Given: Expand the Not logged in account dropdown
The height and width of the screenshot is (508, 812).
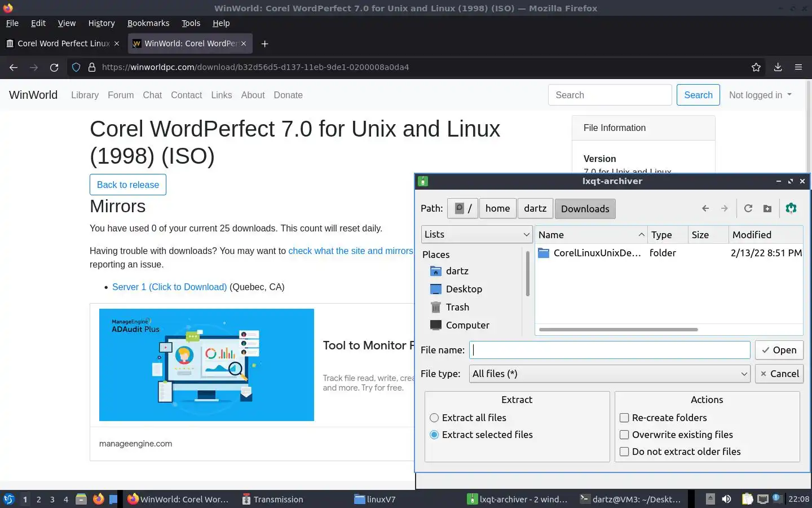Looking at the screenshot, I should coord(760,95).
